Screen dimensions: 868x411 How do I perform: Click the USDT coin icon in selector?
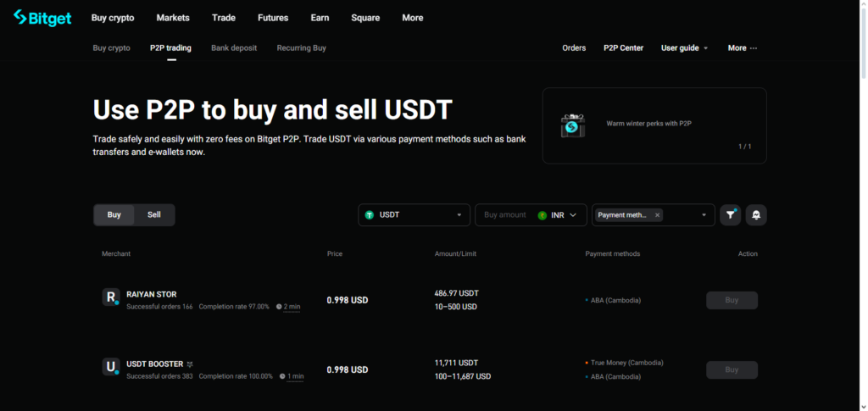click(x=370, y=214)
